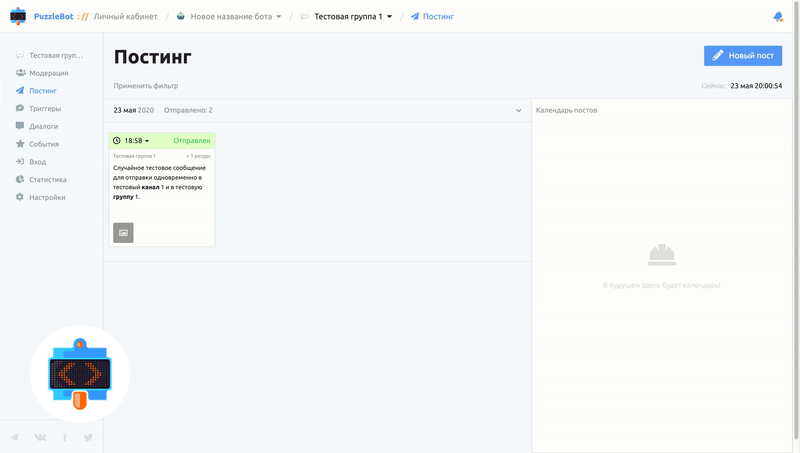Click the chat bubble icon before Тестовая группа 1
The image size is (800, 453).
(x=304, y=16)
